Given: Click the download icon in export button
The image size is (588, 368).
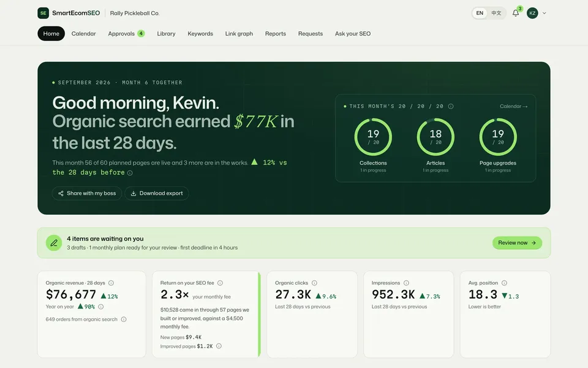Looking at the screenshot, I should [x=133, y=193].
